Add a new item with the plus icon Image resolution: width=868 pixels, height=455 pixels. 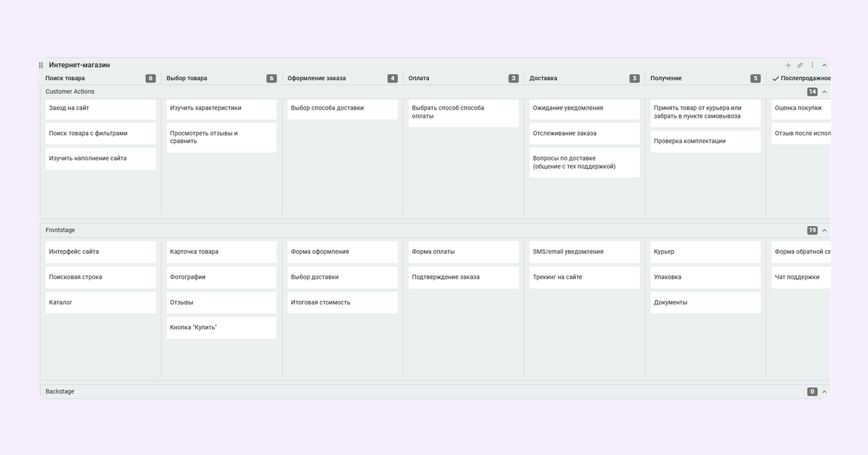click(x=788, y=65)
